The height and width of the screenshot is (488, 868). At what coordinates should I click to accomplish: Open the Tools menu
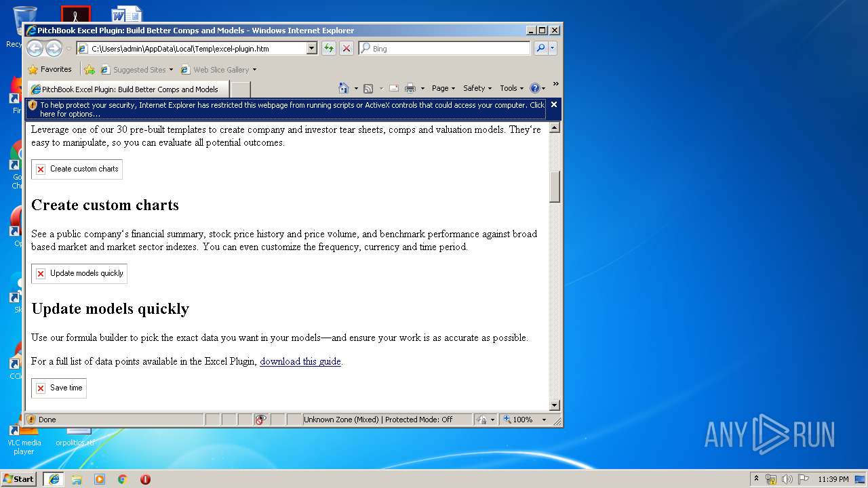tap(511, 88)
